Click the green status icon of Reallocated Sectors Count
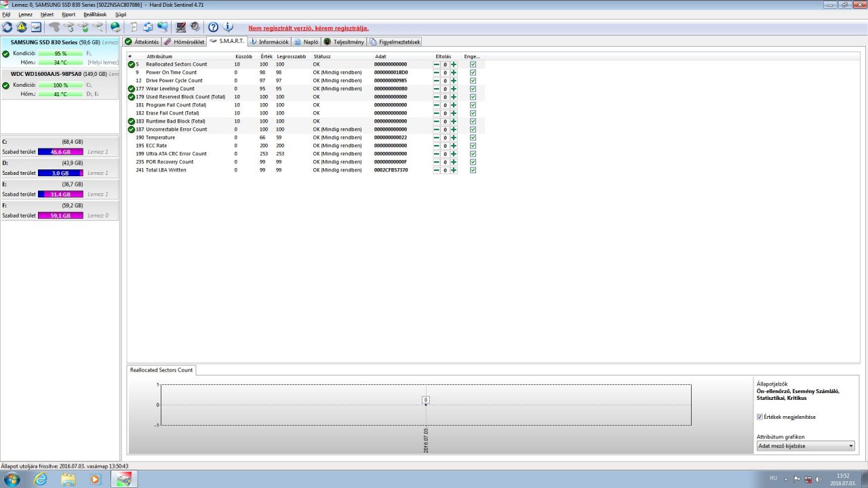The width and height of the screenshot is (868, 488). click(132, 64)
